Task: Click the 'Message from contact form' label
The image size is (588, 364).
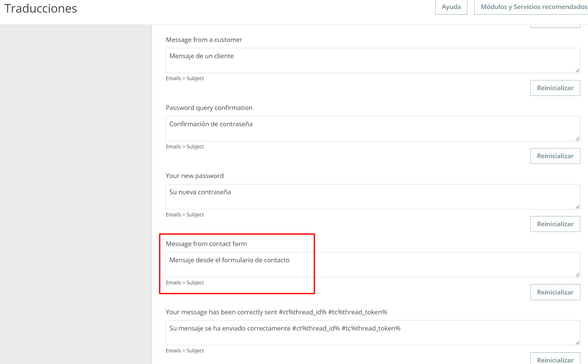Action: [x=206, y=244]
